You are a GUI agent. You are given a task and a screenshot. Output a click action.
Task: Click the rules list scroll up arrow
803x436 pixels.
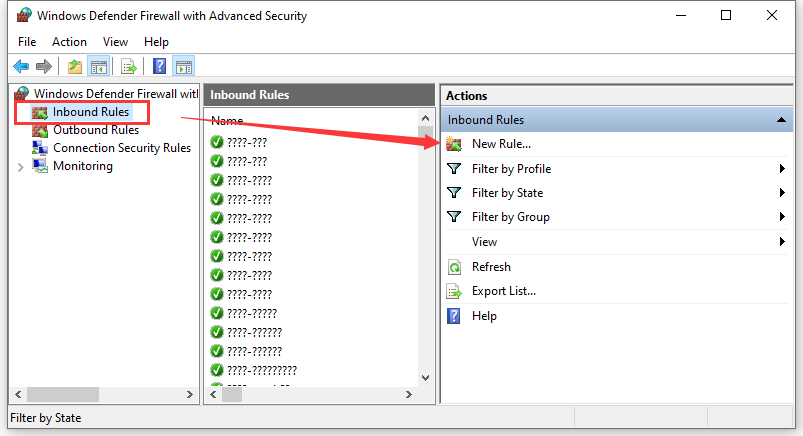[x=425, y=118]
